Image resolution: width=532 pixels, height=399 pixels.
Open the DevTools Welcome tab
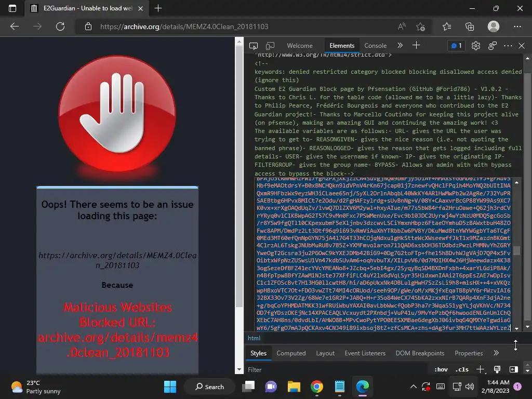tap(300, 46)
